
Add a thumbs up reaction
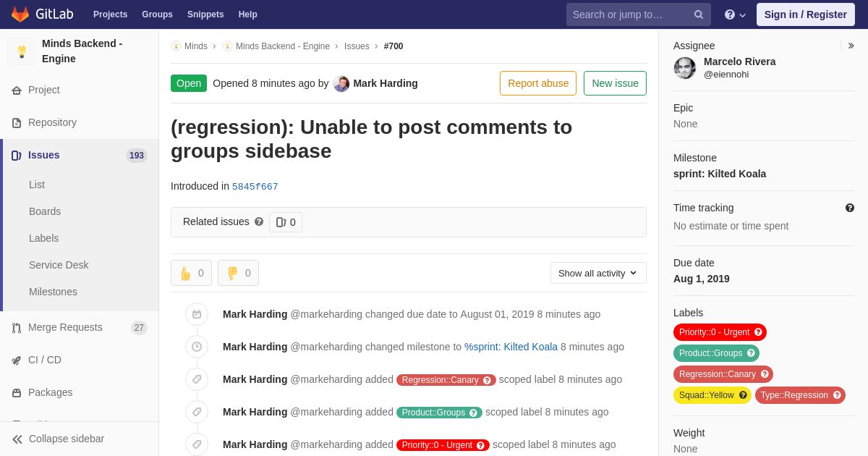(x=191, y=273)
